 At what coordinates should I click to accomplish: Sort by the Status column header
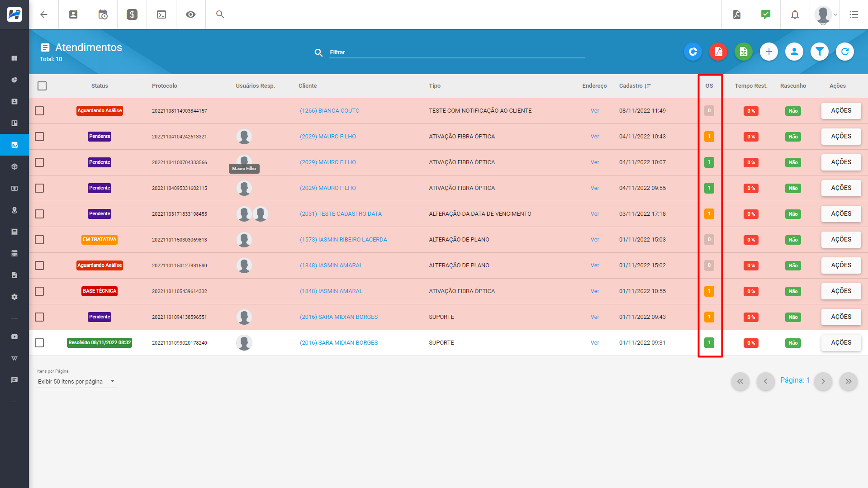point(100,86)
